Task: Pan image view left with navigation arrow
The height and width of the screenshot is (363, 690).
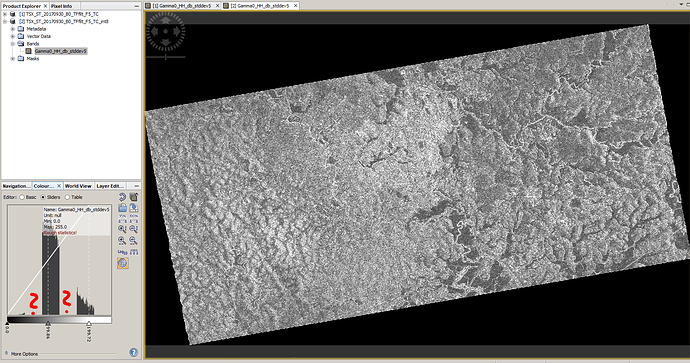Action: point(154,32)
